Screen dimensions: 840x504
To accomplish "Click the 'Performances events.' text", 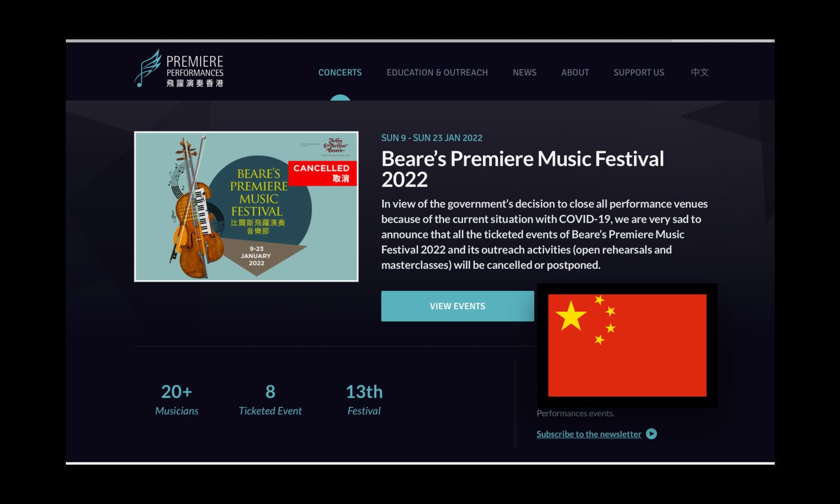I will pos(576,413).
